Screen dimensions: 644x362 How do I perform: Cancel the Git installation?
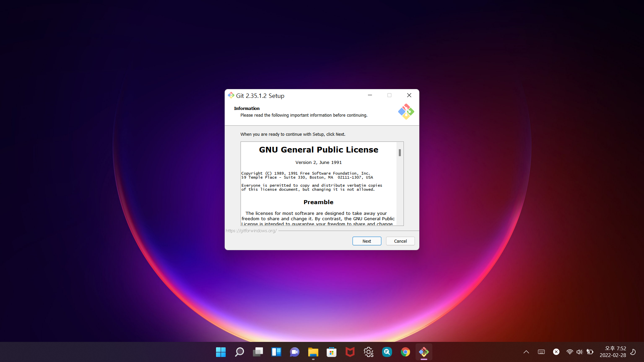click(x=400, y=241)
